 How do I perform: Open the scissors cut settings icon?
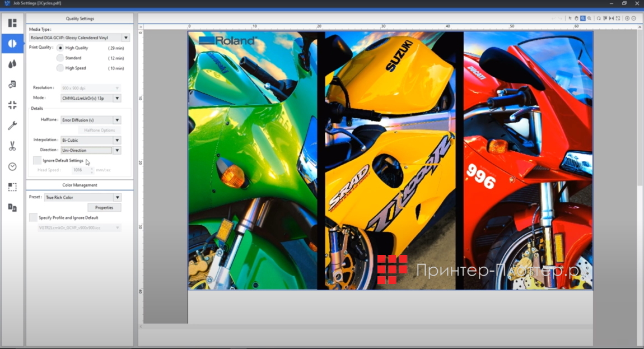(x=12, y=146)
